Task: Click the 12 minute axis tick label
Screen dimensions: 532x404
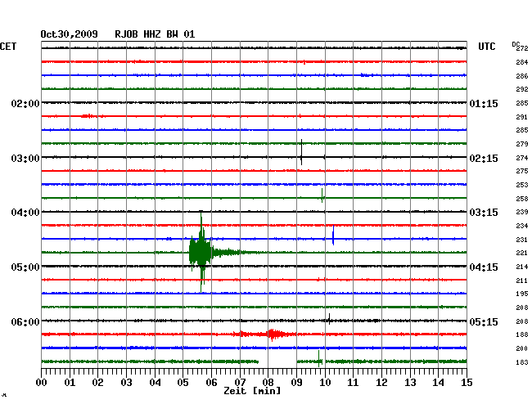Action: point(381,383)
